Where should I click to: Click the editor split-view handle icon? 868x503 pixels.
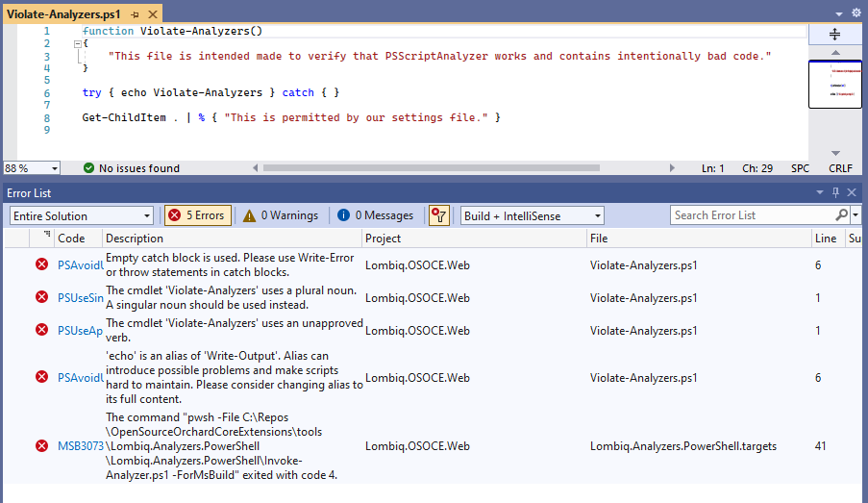pos(834,35)
